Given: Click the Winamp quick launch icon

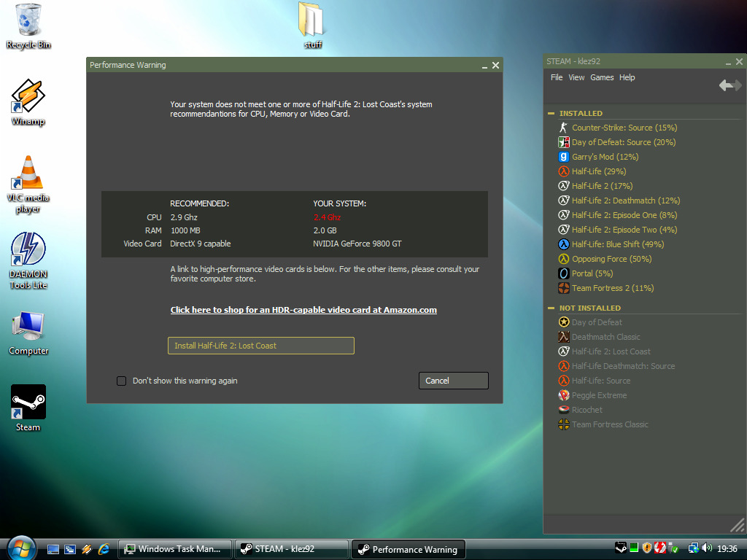Looking at the screenshot, I should point(87,549).
